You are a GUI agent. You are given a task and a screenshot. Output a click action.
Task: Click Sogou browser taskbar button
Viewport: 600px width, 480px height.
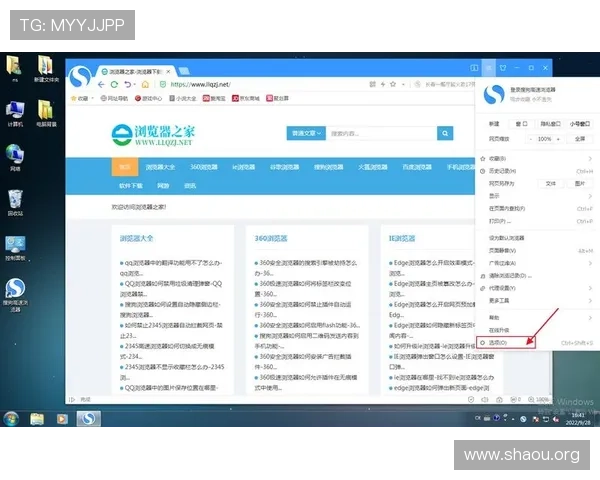tap(88, 418)
